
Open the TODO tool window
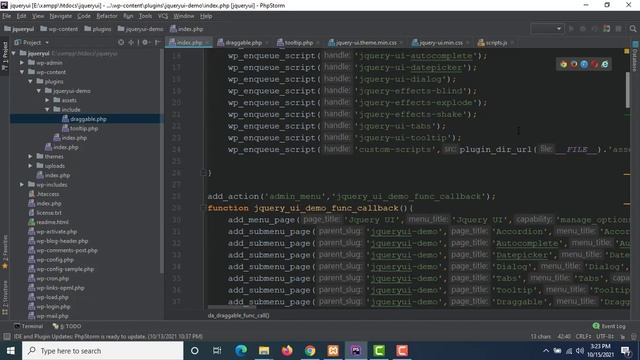[67, 326]
